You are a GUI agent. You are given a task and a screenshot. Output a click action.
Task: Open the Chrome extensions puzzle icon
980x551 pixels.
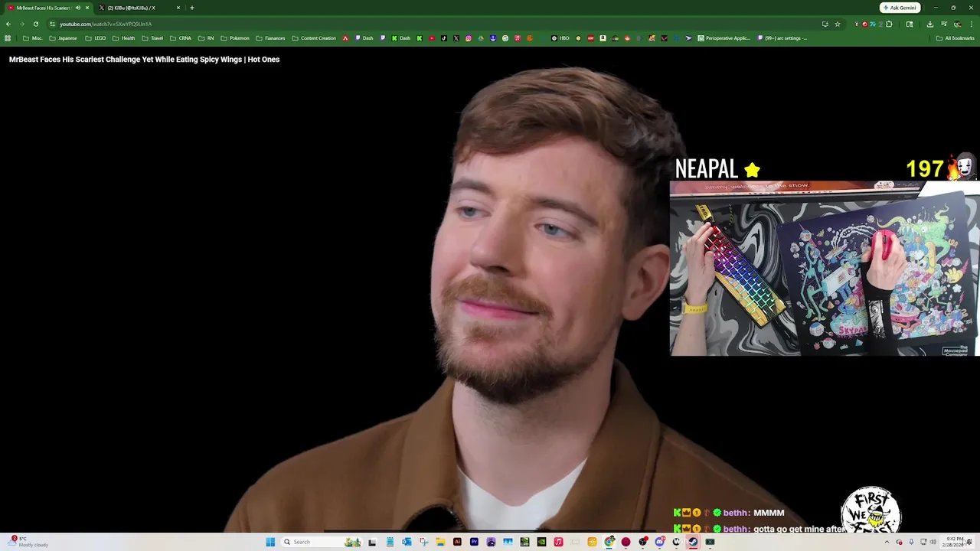889,24
